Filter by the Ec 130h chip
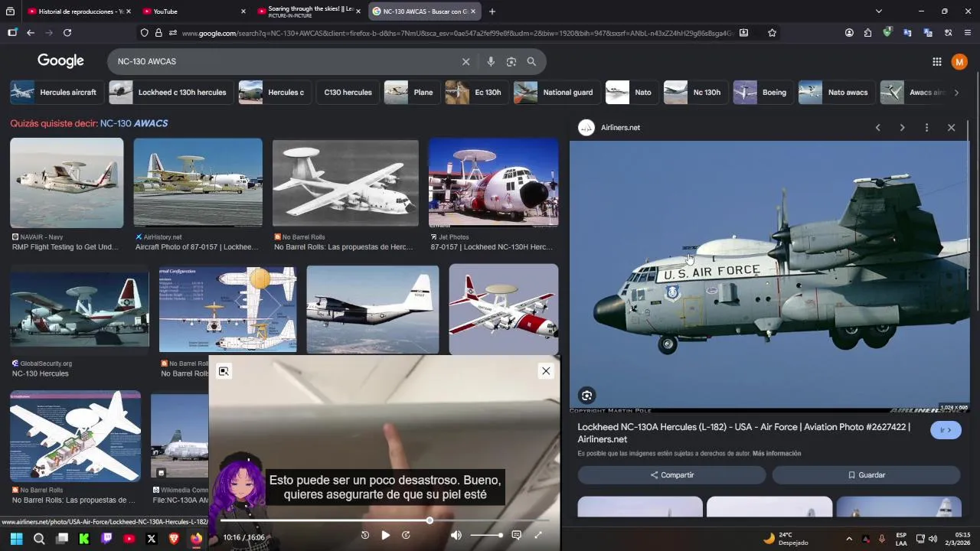This screenshot has width=980, height=551. pyautogui.click(x=476, y=93)
